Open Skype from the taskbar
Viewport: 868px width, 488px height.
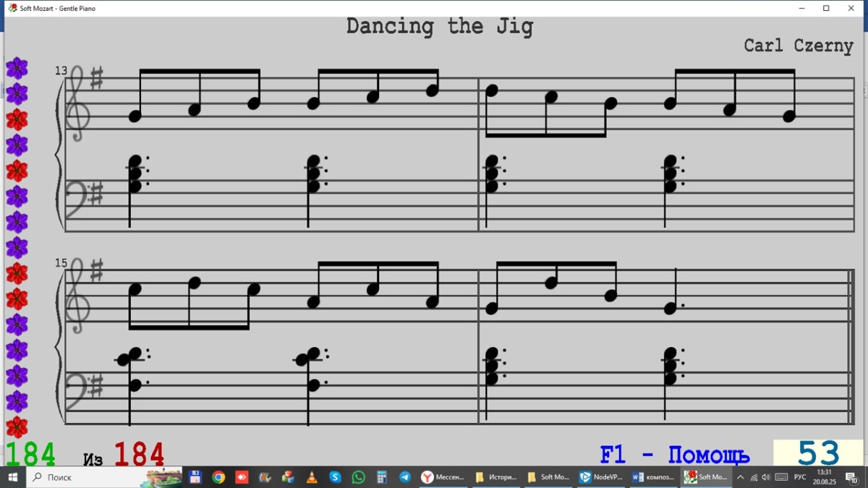coord(335,477)
